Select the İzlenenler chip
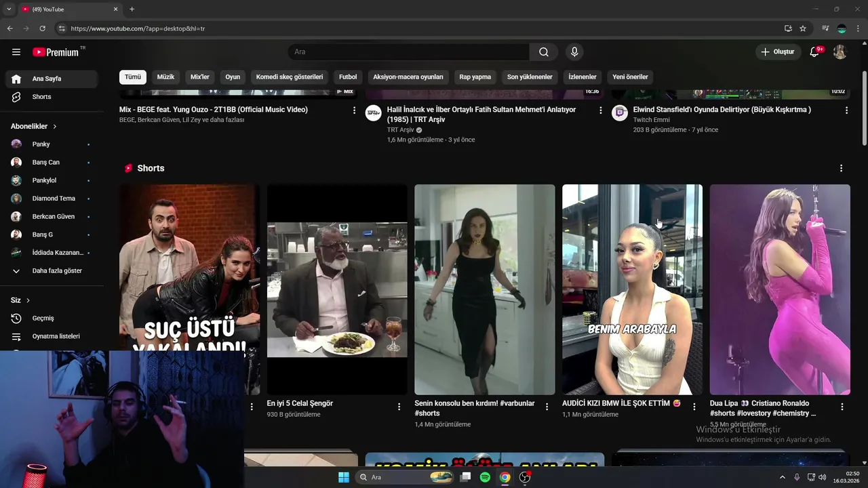 [x=583, y=77]
